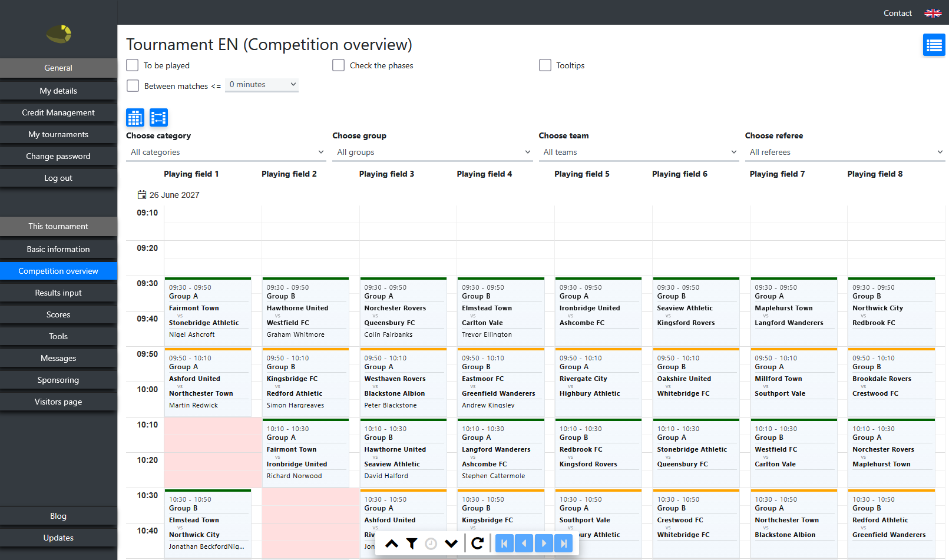Click the Playing field 8 column header
Image resolution: width=949 pixels, height=560 pixels.
coord(875,174)
